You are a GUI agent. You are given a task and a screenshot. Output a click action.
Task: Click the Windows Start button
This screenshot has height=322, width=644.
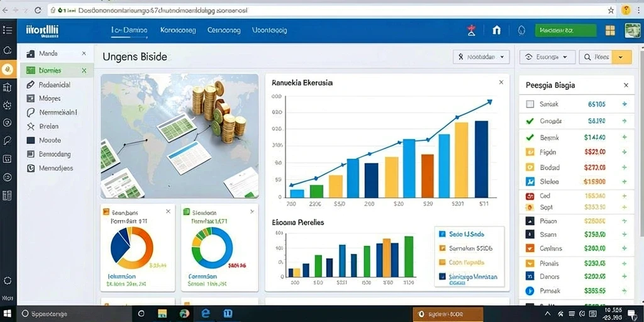click(8, 313)
